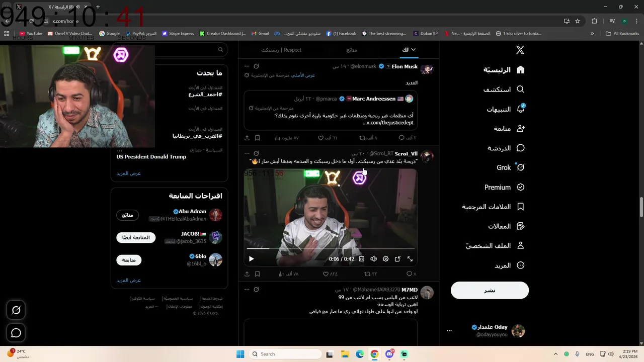Viewport: 644px width, 362px height.
Task: Open متابعة follow page in sidebar
Action: point(509,129)
